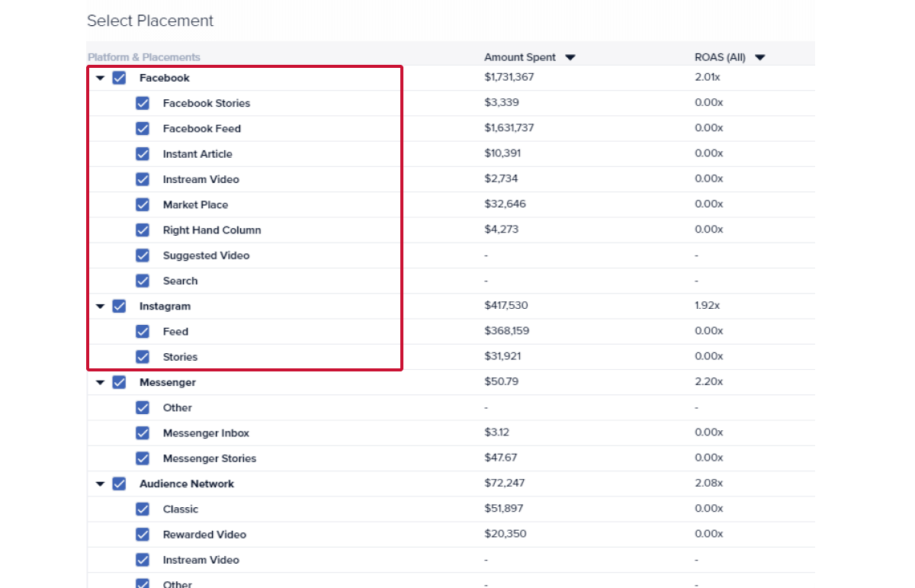The width and height of the screenshot is (915, 588).
Task: Toggle Audience Network Instream Video checkbox
Action: (143, 560)
